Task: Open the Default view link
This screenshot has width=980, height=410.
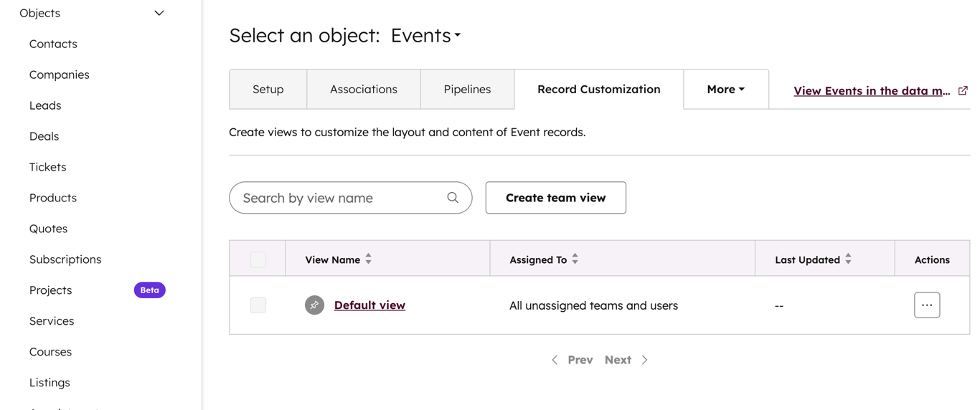Action: pyautogui.click(x=369, y=305)
